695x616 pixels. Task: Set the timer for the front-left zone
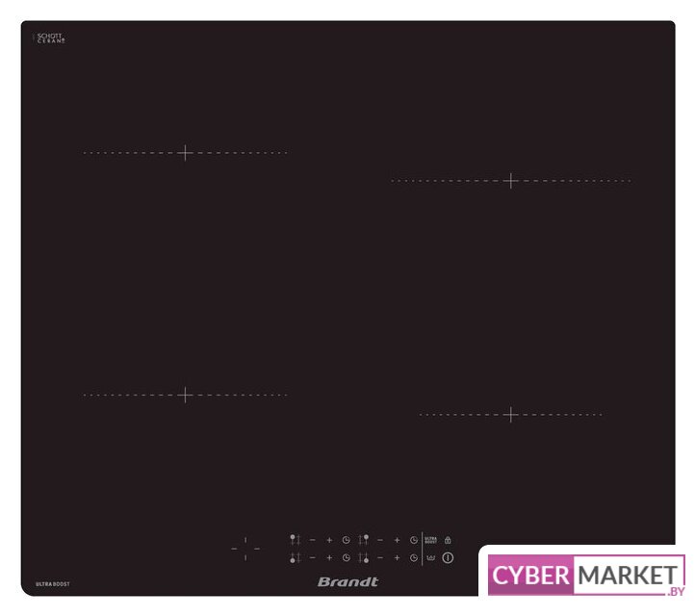(x=347, y=558)
